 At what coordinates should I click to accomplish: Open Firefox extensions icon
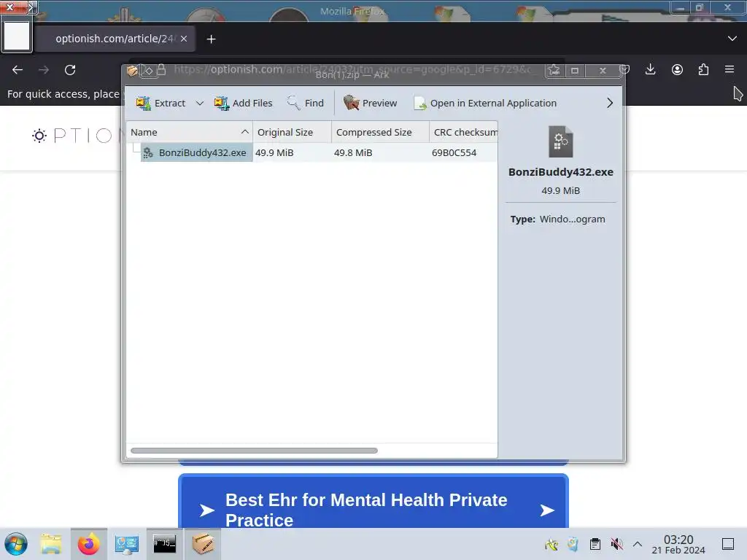pos(703,69)
